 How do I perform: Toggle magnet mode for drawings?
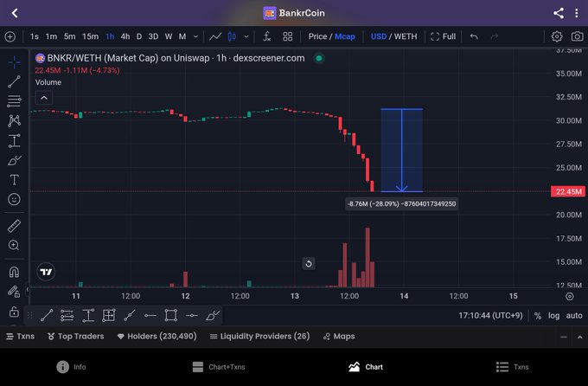[x=14, y=272]
